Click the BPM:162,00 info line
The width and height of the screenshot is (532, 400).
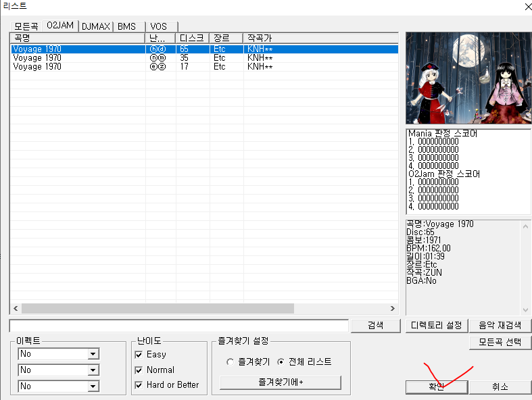pos(429,249)
